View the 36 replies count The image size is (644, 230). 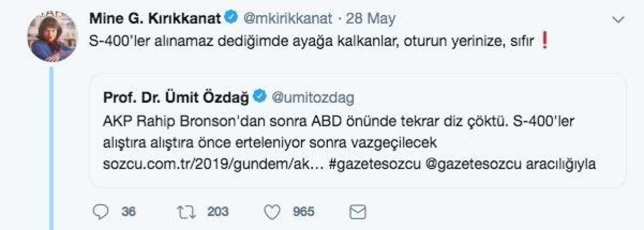[x=128, y=212]
